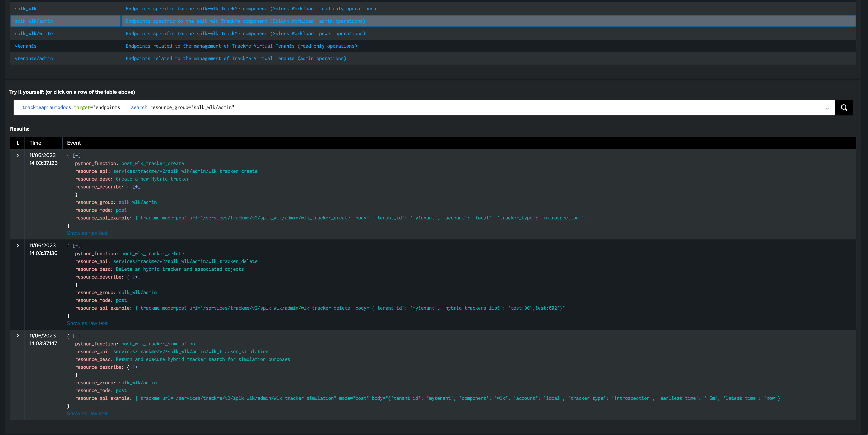Click 'Delete an hybrid tracker and associated objects'
This screenshot has height=435, width=868.
pyautogui.click(x=180, y=269)
